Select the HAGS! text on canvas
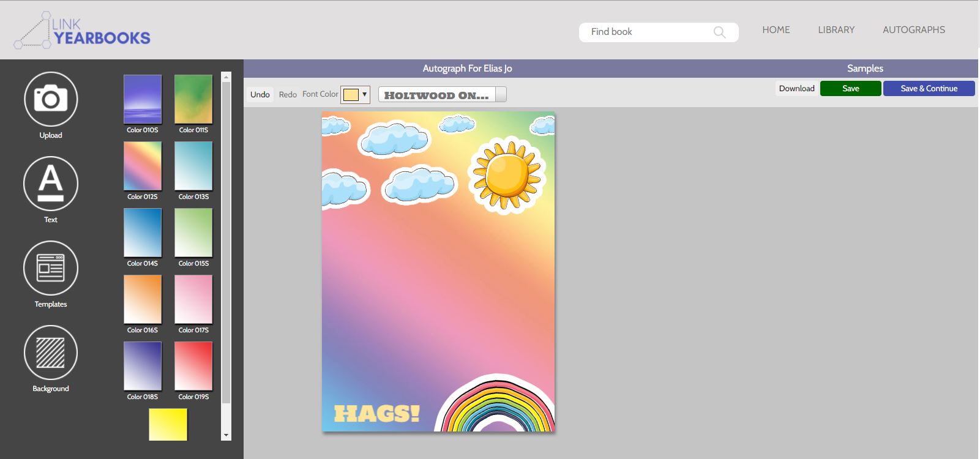The width and height of the screenshot is (980, 459). [376, 414]
